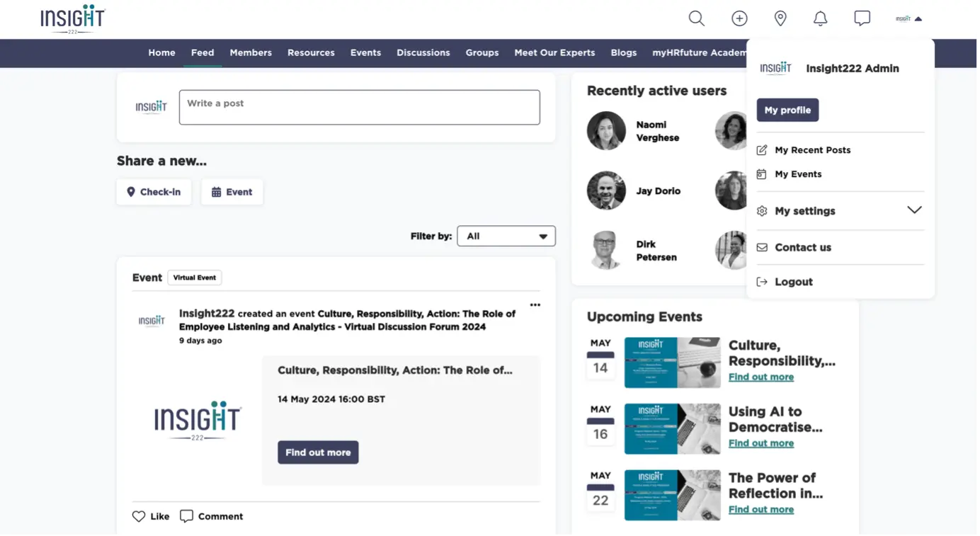The height and width of the screenshot is (536, 980).
Task: Click the plus circle create icon
Action: tap(739, 19)
